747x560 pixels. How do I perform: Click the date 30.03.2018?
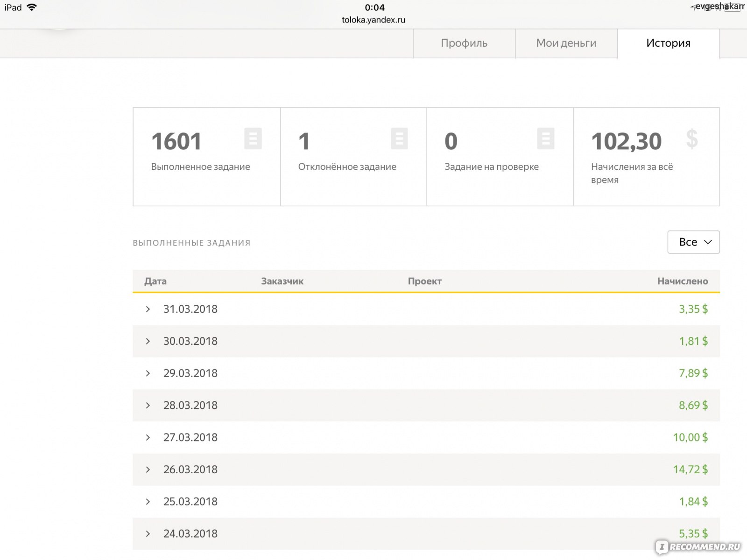tap(190, 341)
